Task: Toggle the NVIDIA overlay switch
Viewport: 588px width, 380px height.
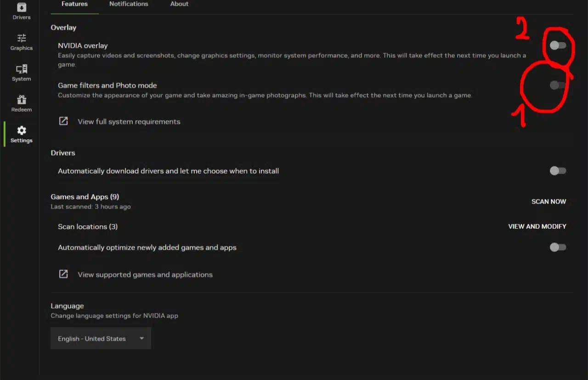Action: click(x=558, y=45)
